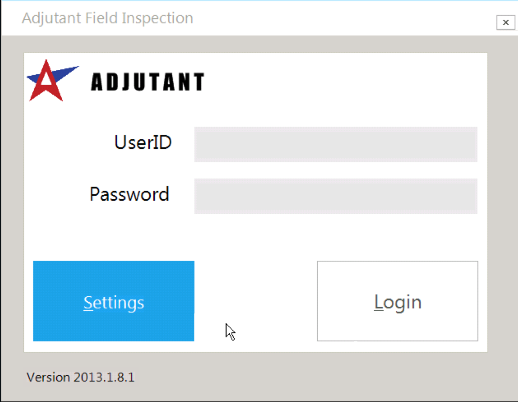
Task: Activate the underlined Login label
Action: (x=398, y=302)
